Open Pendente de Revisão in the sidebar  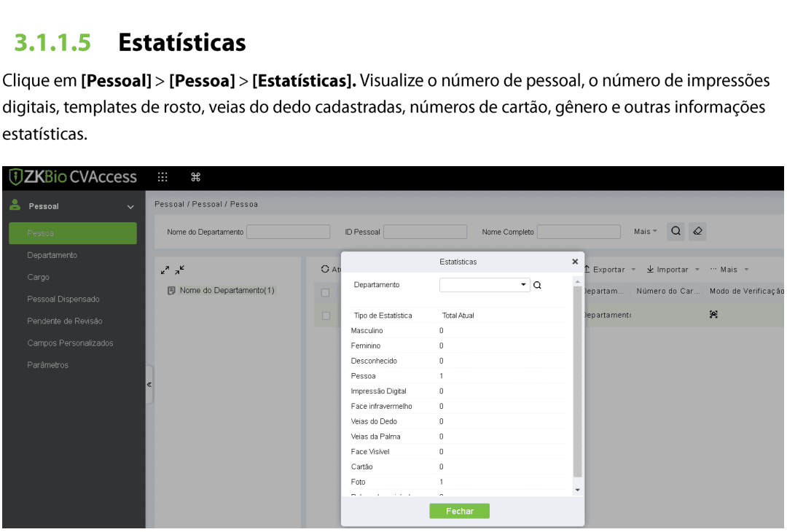pos(65,321)
